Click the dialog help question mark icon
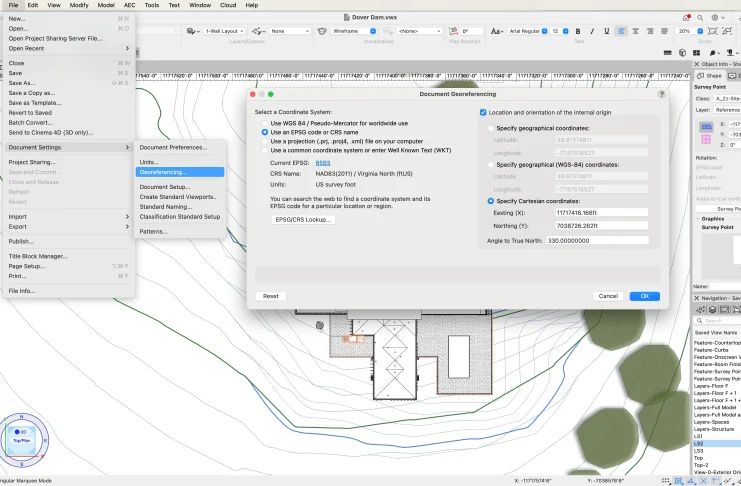741x486 pixels. coord(661,94)
